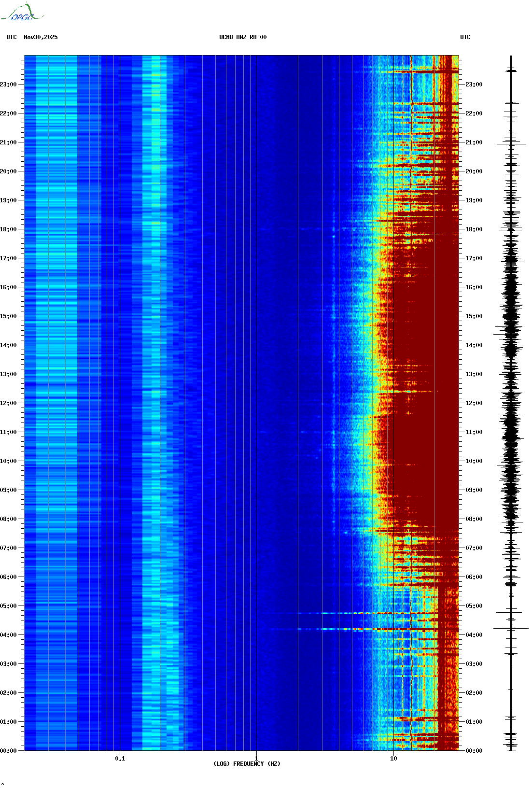
Task: Click 08:00 on the left time axis
Action: [8, 519]
